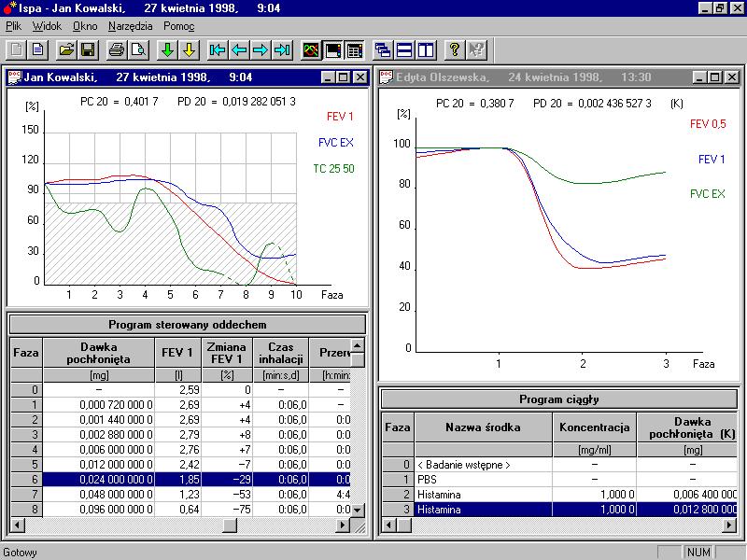
Task: Click PBS row in right table
Action: coord(559,480)
